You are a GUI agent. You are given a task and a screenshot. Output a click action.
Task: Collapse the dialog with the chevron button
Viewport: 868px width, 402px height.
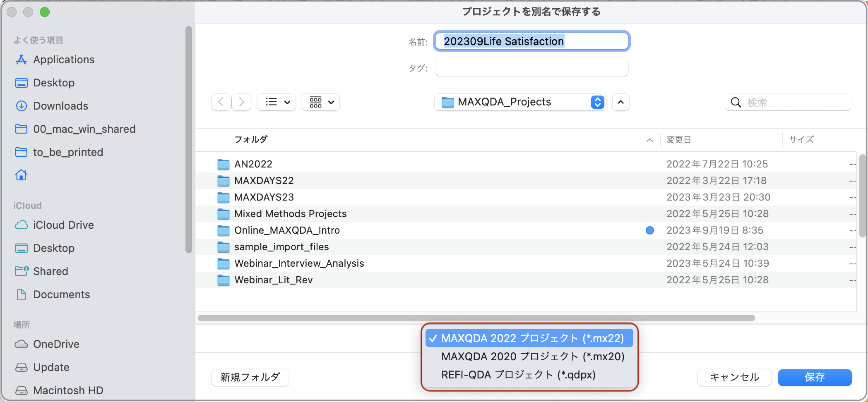pos(620,102)
